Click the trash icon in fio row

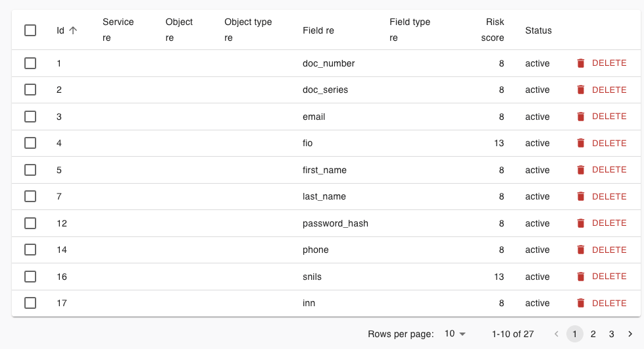point(581,143)
